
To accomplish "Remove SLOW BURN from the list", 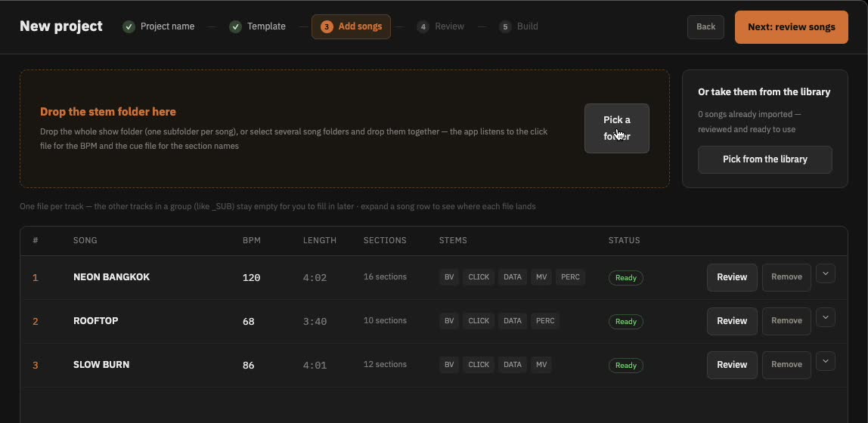I will [786, 364].
